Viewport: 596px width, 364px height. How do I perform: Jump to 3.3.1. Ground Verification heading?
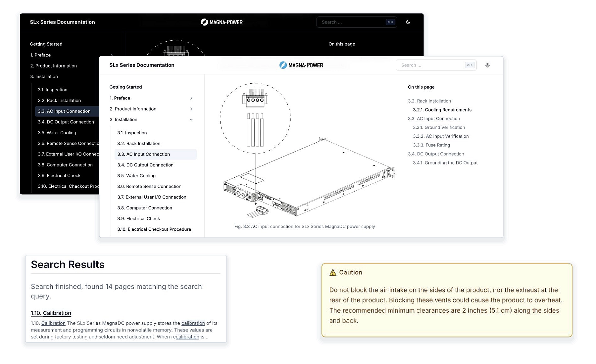tap(439, 127)
